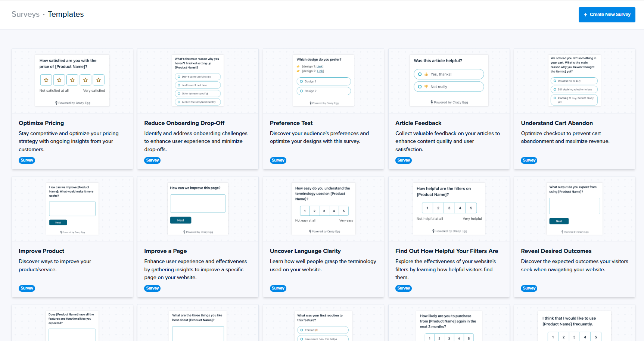Click the Preference Test preview thumbnail
Image resolution: width=644 pixels, height=341 pixels.
[323, 81]
